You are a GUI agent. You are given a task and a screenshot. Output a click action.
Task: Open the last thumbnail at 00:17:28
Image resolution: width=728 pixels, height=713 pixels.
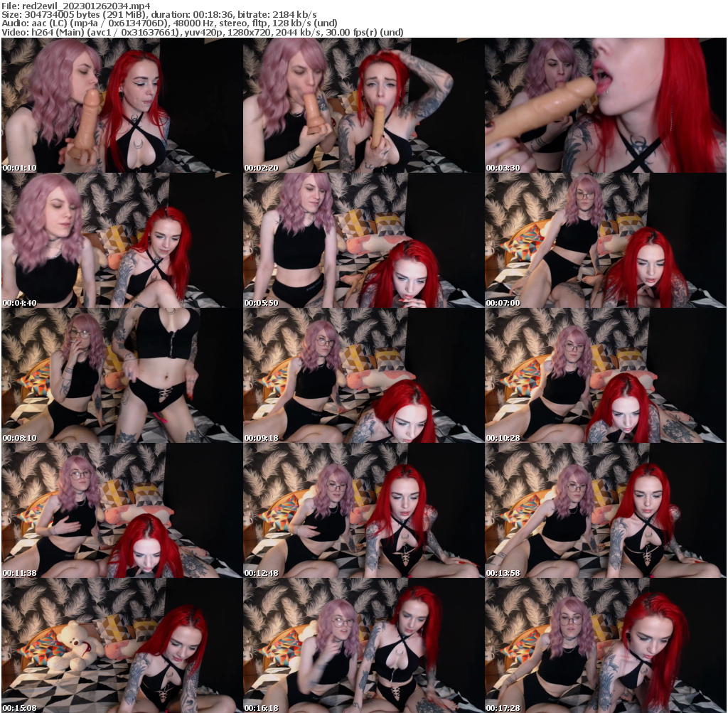pyautogui.click(x=606, y=644)
